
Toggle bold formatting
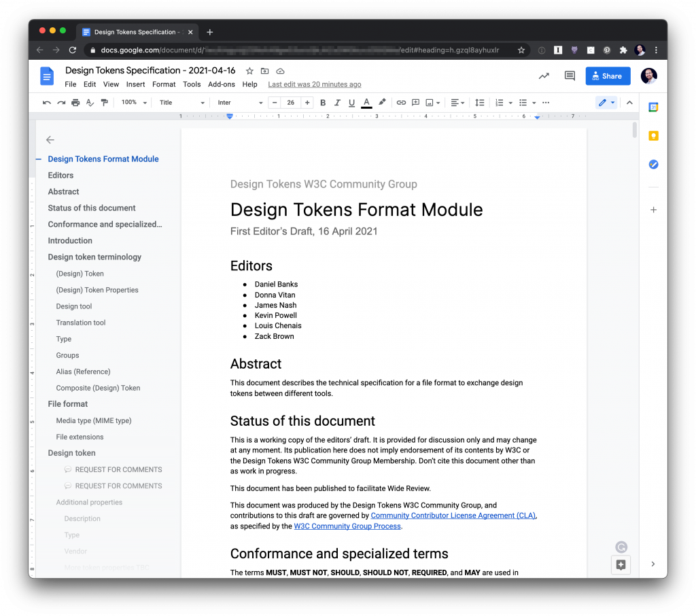pyautogui.click(x=323, y=103)
